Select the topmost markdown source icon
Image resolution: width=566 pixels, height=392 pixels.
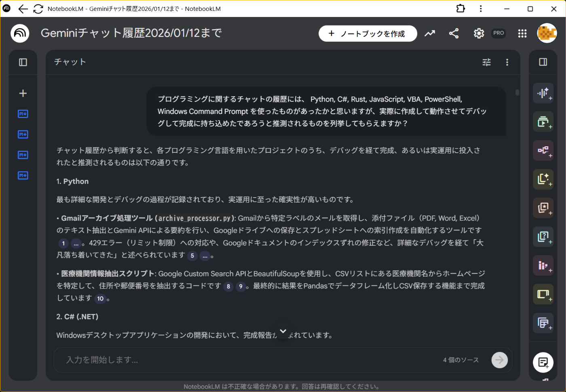pos(23,114)
